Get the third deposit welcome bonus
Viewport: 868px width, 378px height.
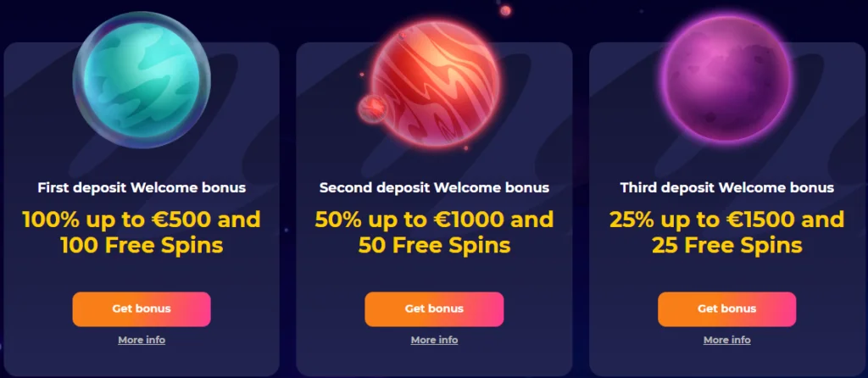[x=726, y=309]
